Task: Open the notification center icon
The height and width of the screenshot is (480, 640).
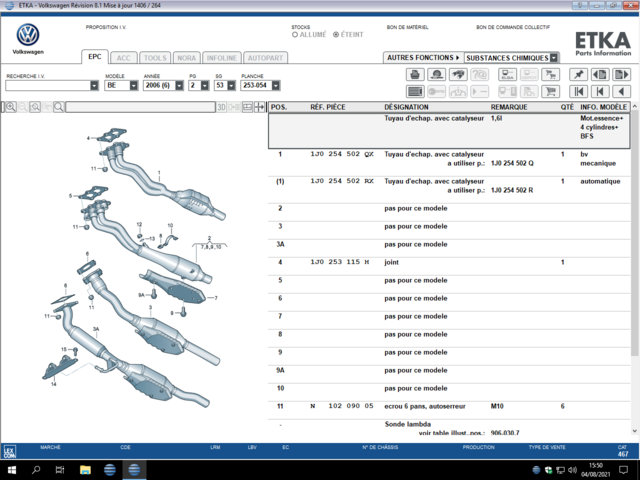Action: (623, 470)
